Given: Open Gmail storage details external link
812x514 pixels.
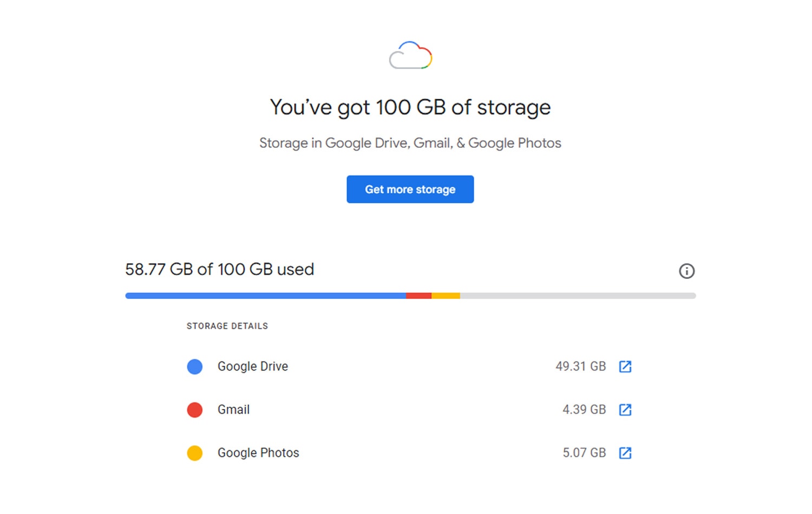Looking at the screenshot, I should click(x=625, y=409).
